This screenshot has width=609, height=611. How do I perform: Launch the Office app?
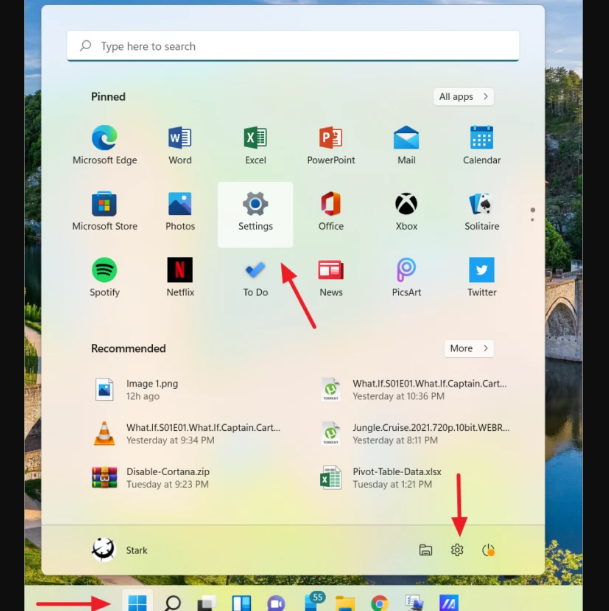click(331, 211)
